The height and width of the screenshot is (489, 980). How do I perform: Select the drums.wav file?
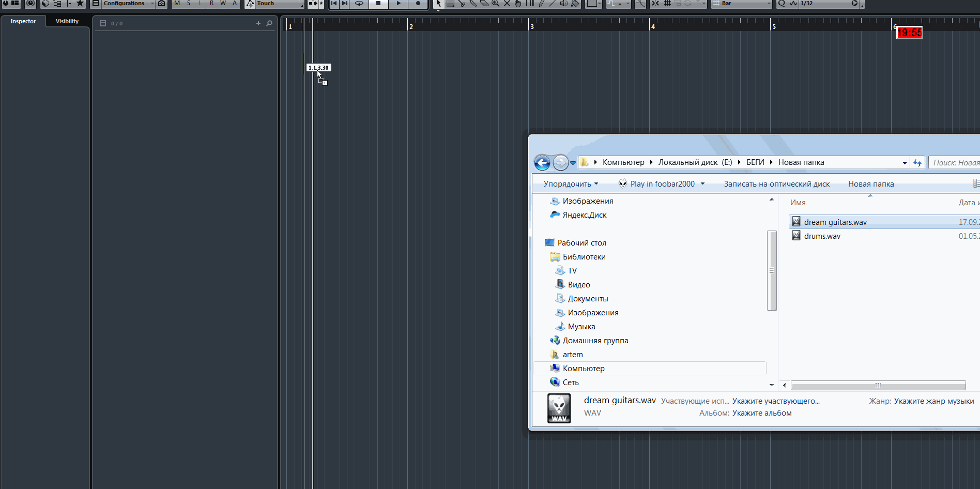click(822, 236)
